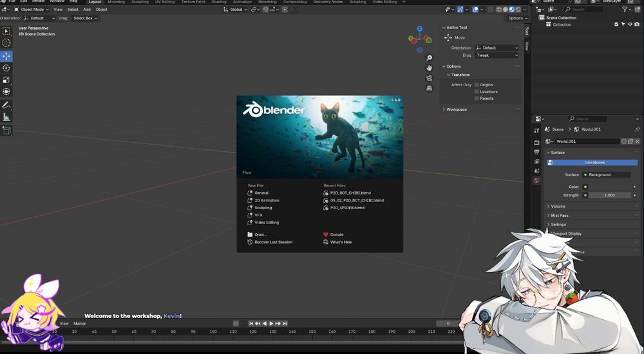Open P2D_SPIDER.blend from recent files
The image size is (644, 354).
pyautogui.click(x=346, y=208)
